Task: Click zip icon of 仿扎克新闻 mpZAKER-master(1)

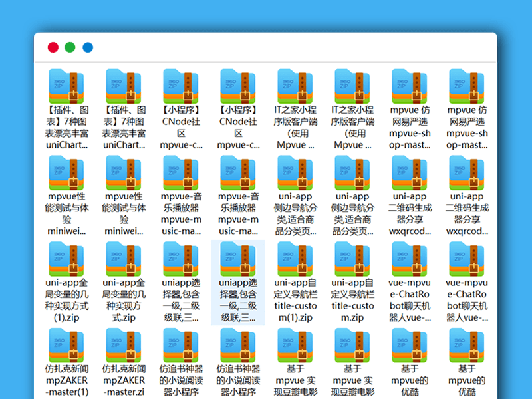Action: 66,345
